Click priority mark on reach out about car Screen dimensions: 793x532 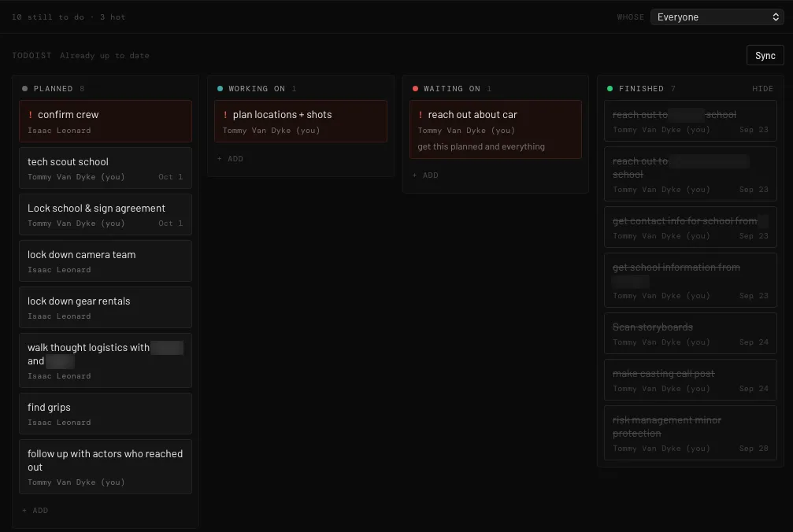[x=421, y=115]
